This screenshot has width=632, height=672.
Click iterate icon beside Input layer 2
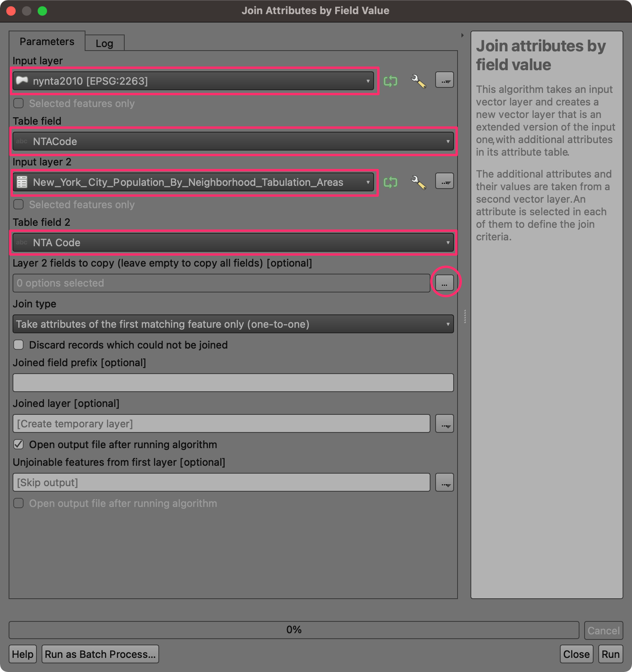pyautogui.click(x=390, y=182)
